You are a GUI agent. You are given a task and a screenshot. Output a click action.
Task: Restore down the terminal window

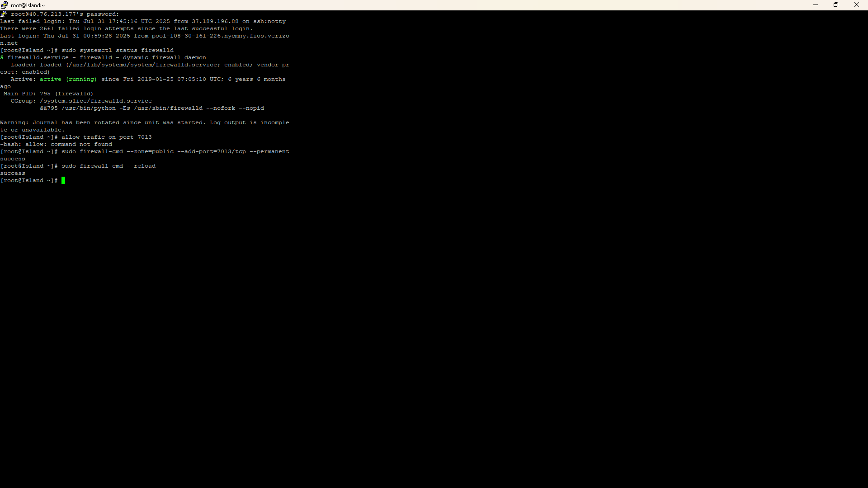pos(836,5)
